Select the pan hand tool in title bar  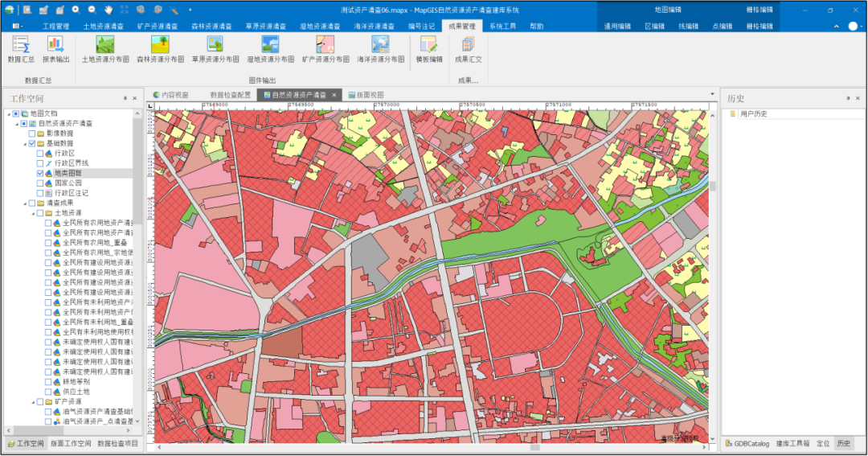tap(108, 10)
